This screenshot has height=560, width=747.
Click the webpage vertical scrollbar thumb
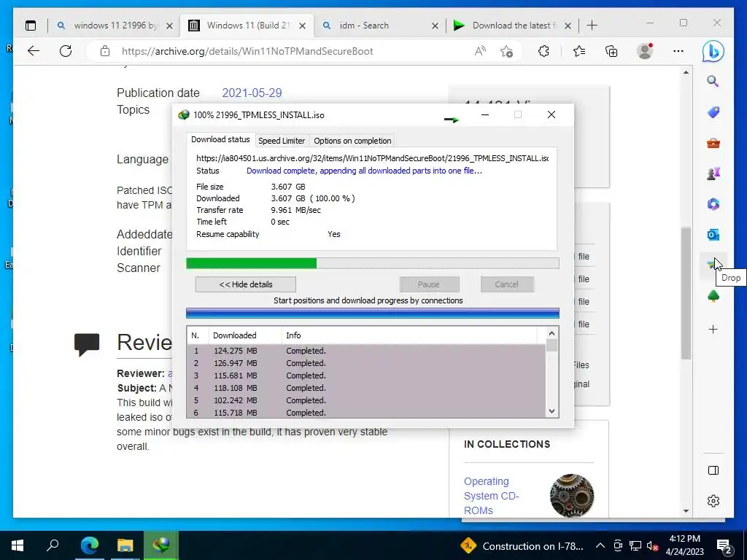(686, 293)
